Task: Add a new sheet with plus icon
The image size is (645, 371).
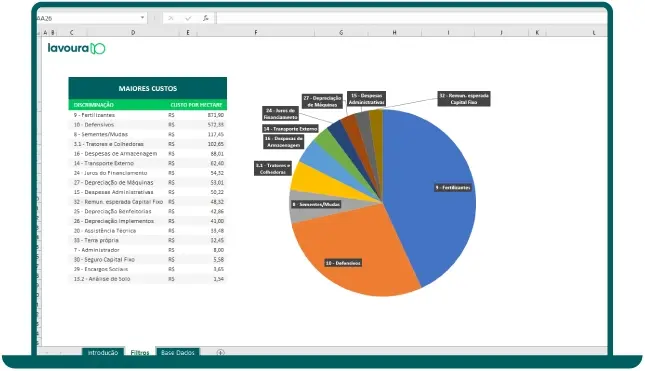Action: 220,352
